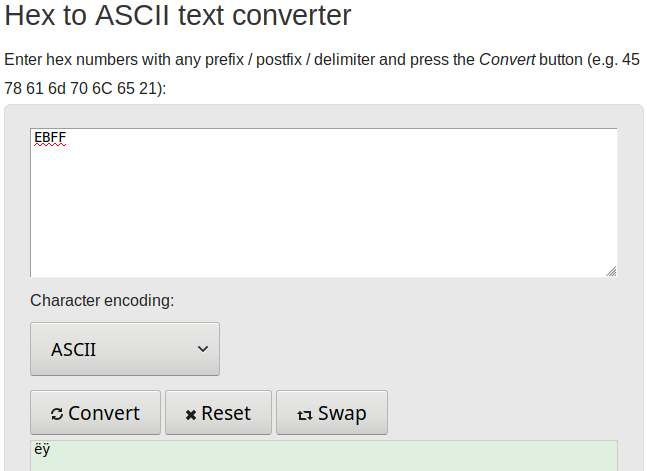Select the ASCII label in encoding selector
647x471 pixels.
(73, 350)
